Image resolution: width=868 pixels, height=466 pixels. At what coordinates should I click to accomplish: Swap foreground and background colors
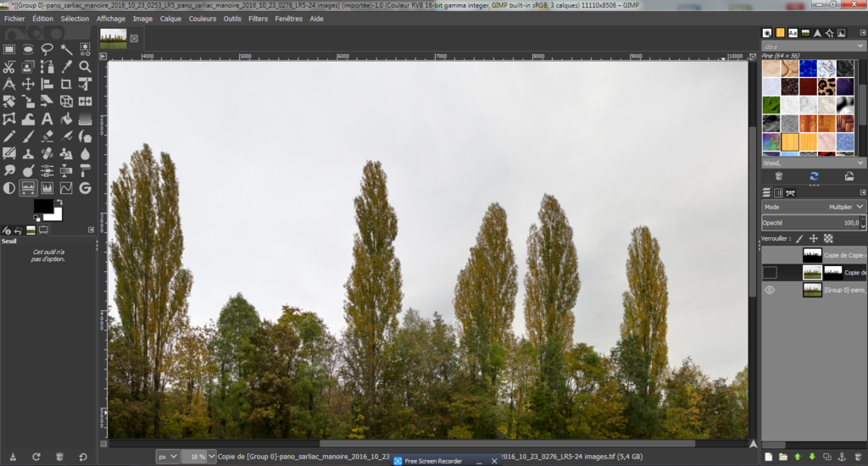pos(58,202)
